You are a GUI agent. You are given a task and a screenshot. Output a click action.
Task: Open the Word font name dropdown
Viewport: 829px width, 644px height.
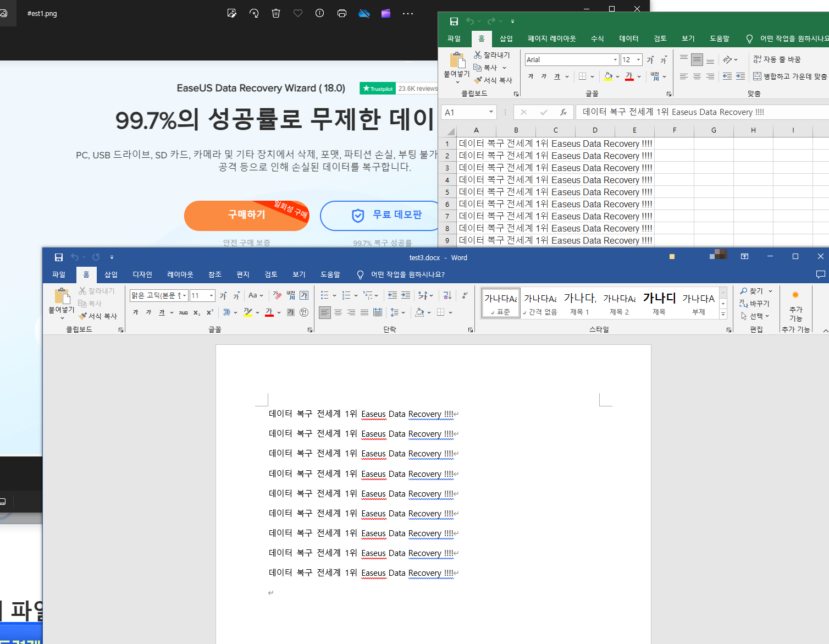[x=184, y=295]
